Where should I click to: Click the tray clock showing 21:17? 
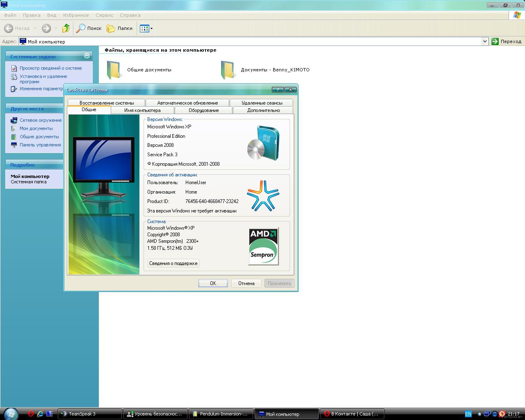[x=514, y=414]
